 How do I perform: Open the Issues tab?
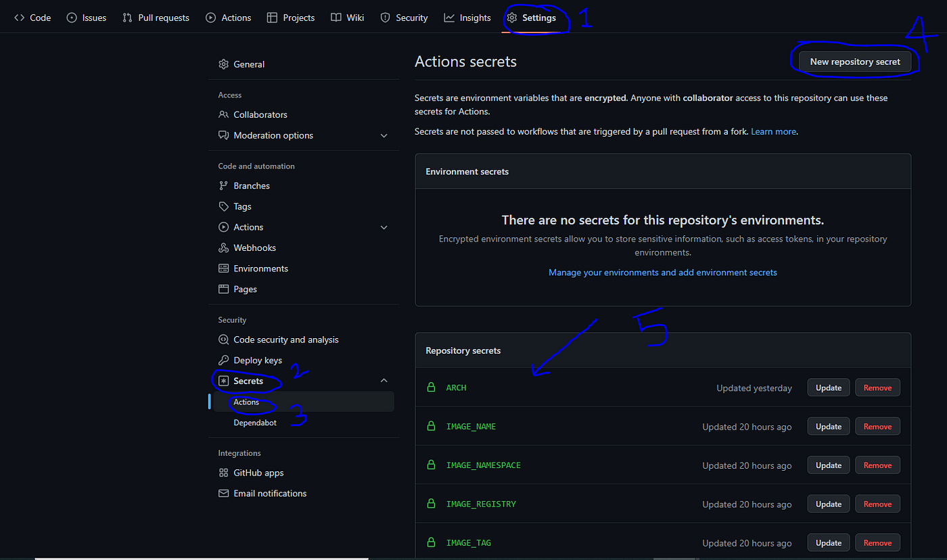point(87,18)
